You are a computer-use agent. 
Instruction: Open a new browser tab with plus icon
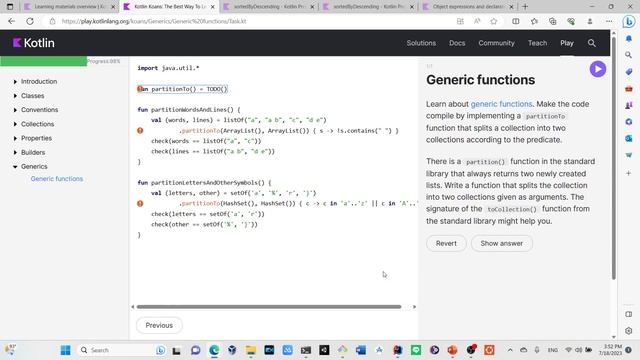[x=525, y=7]
